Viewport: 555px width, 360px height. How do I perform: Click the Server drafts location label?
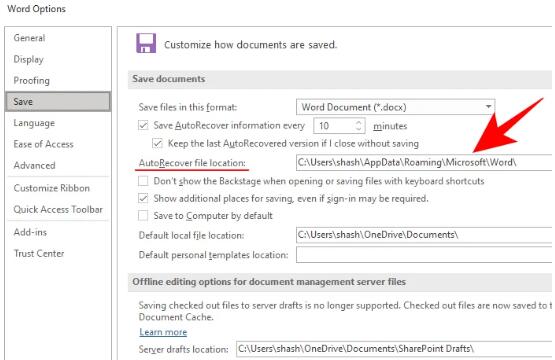183,349
